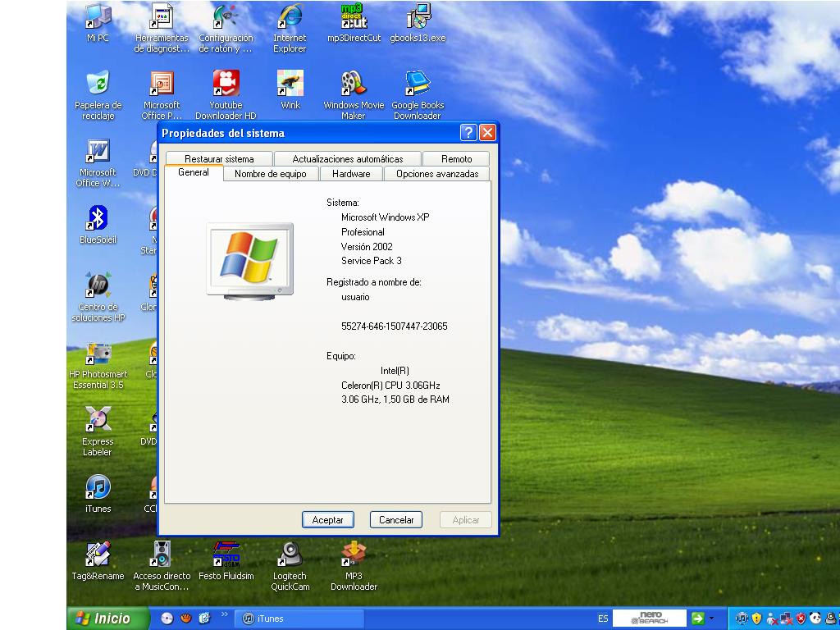Select the iTunes desktop icon

point(98,493)
